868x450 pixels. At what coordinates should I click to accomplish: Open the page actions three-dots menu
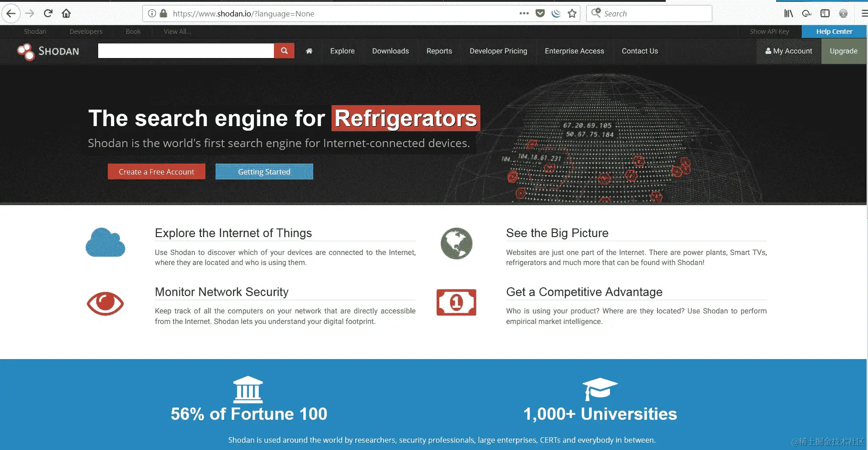524,14
